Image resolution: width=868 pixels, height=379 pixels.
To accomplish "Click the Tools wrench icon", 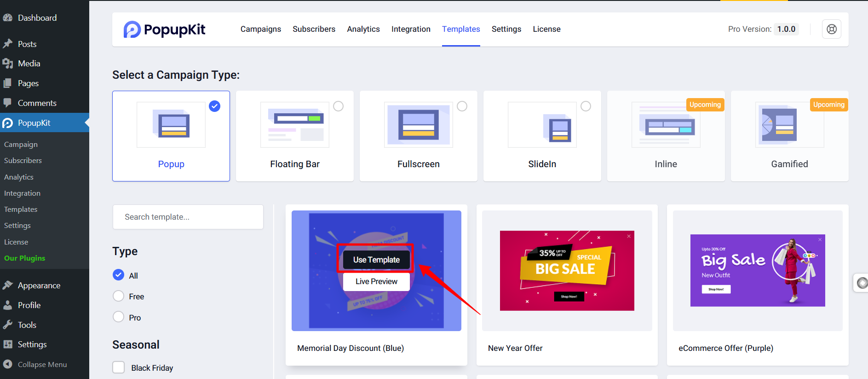I will click(7, 325).
